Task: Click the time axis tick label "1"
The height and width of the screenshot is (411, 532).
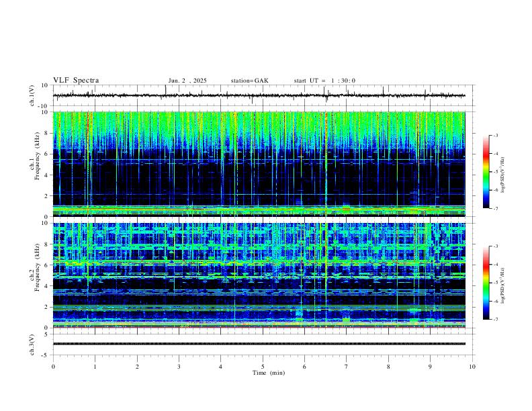Action: [x=95, y=367]
